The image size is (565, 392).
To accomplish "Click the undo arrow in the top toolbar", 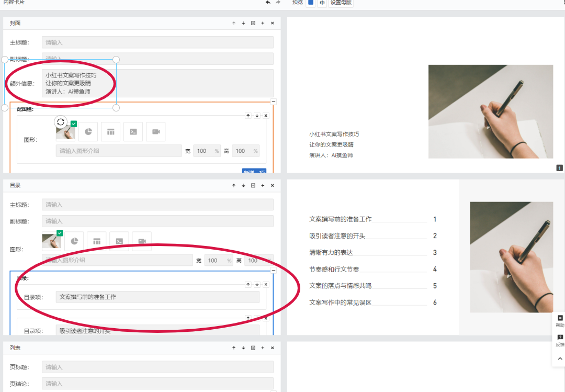I will 268,3.
